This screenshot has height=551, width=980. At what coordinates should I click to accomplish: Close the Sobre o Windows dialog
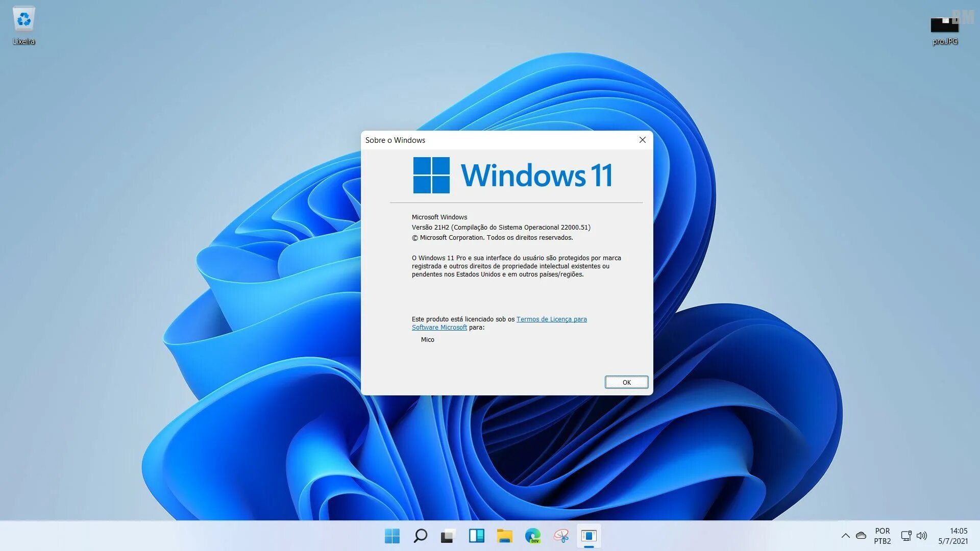tap(642, 140)
